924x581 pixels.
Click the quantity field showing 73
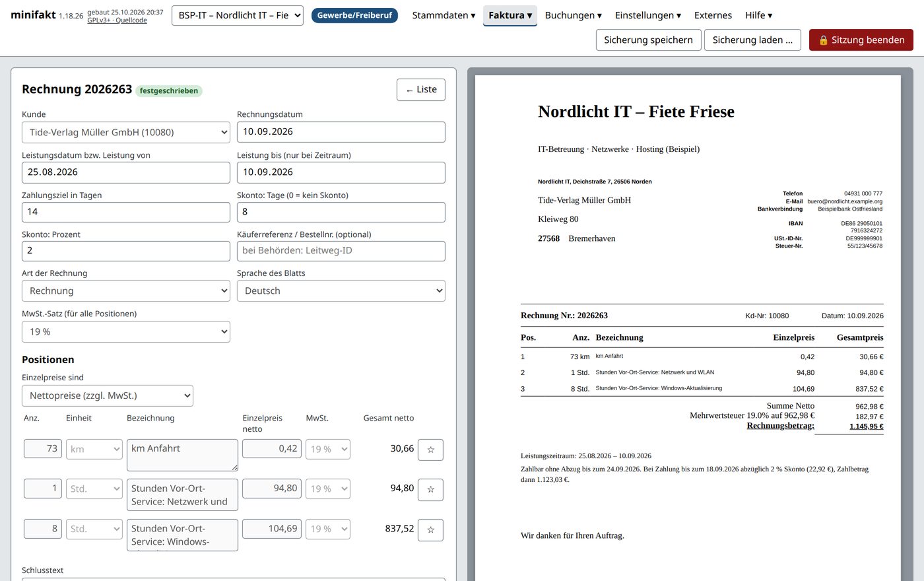click(43, 449)
